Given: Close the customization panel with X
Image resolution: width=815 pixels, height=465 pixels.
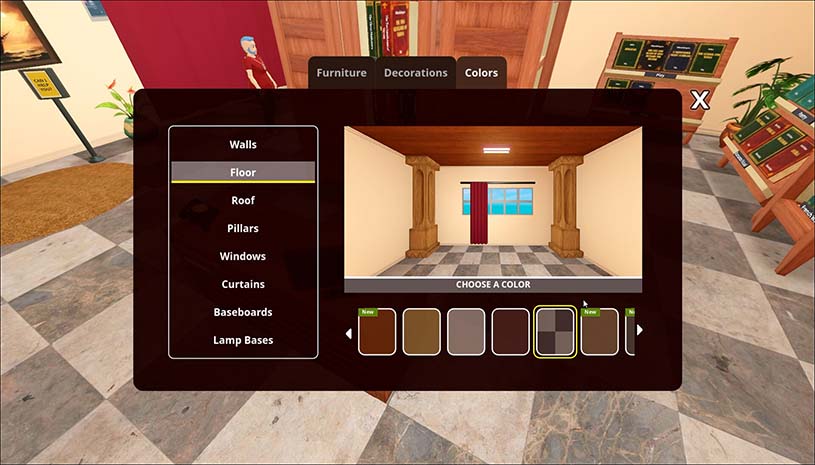Looking at the screenshot, I should [x=700, y=99].
